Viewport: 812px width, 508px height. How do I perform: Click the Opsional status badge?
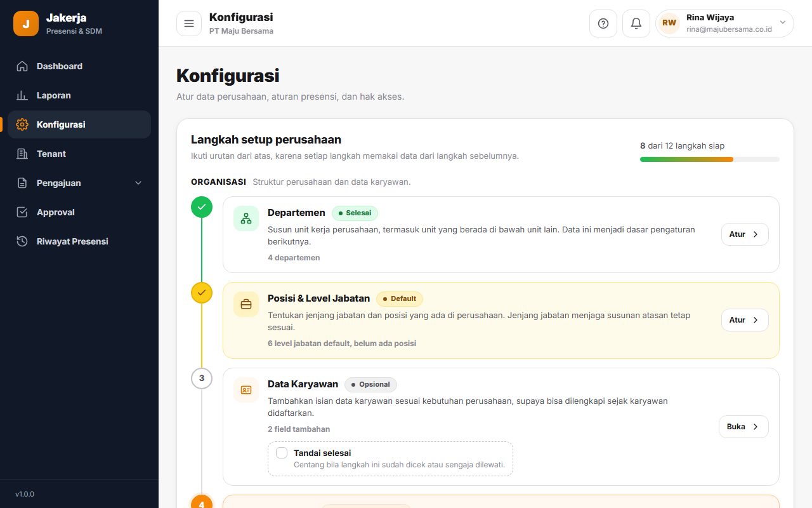click(x=370, y=384)
